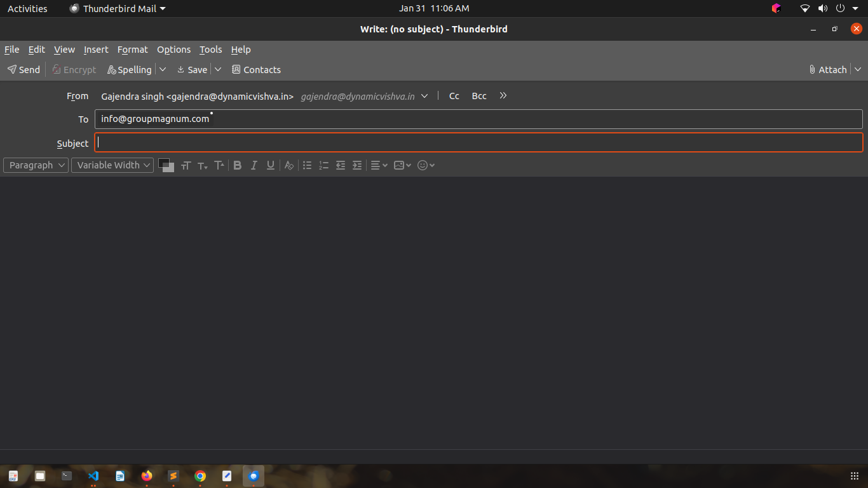Open Thunderbird Mail app menu in top bar
The image size is (868, 488).
pos(118,9)
